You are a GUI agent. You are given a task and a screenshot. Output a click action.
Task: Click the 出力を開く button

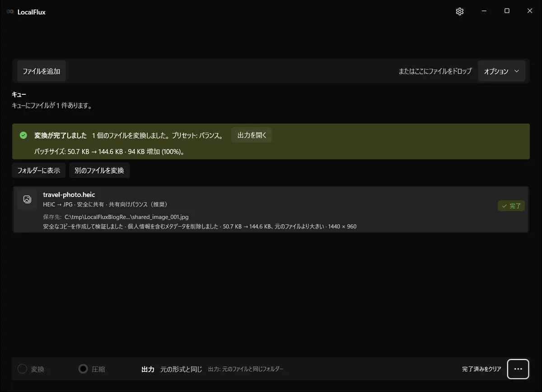pyautogui.click(x=252, y=135)
